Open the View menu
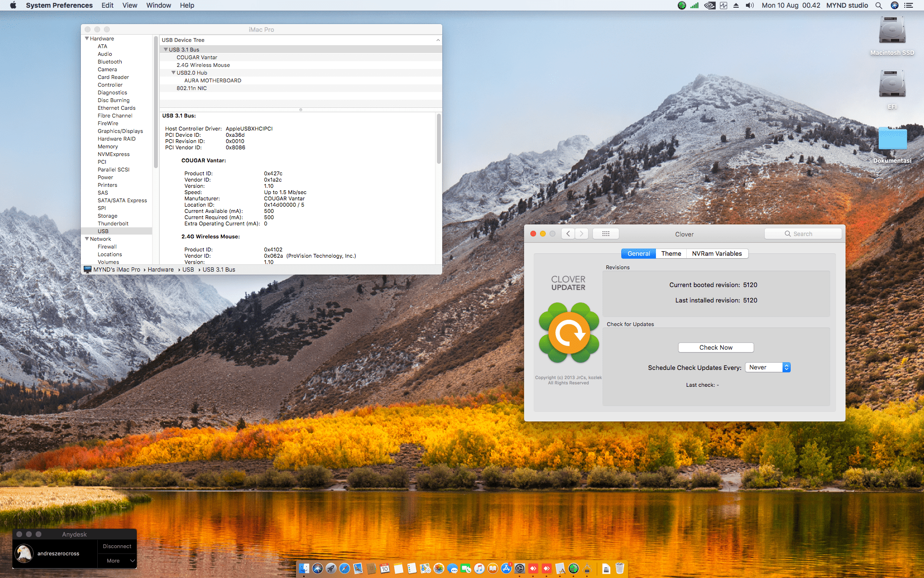 (x=130, y=5)
